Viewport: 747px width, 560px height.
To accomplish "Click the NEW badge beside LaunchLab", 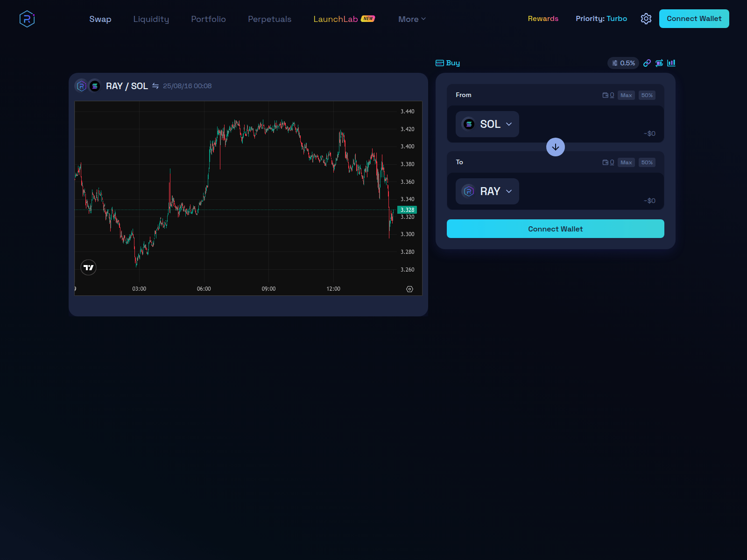I will (x=368, y=19).
